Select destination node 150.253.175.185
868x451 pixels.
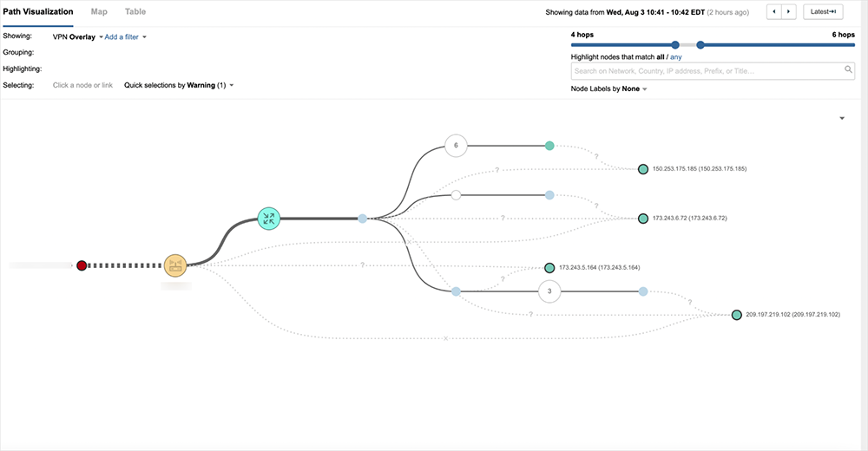pos(643,169)
